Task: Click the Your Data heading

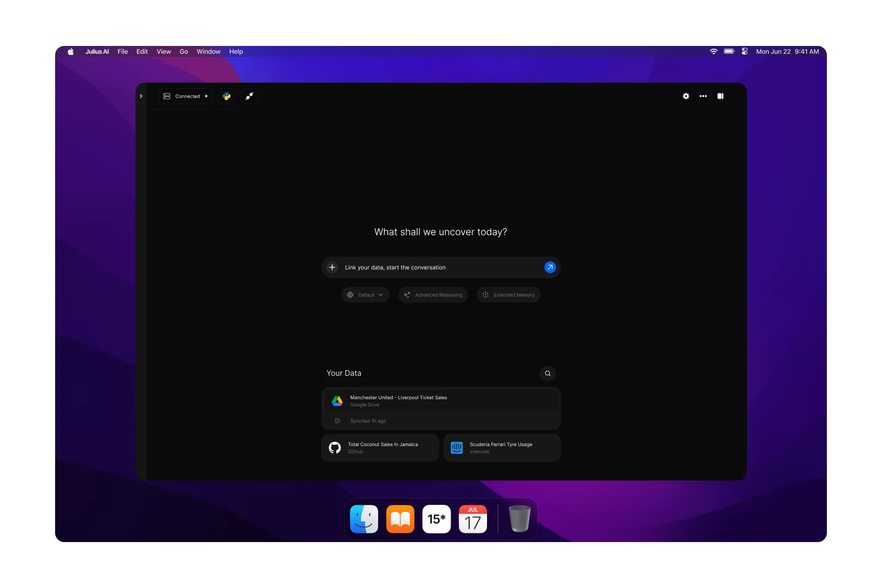Action: pyautogui.click(x=344, y=373)
